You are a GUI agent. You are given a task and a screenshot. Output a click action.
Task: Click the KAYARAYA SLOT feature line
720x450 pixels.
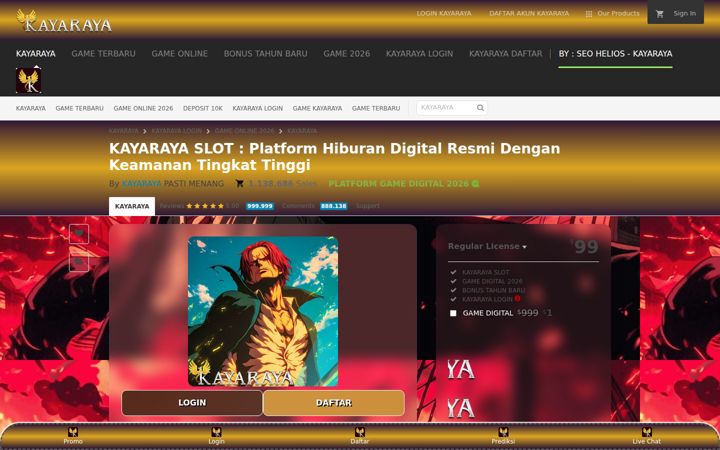point(485,272)
